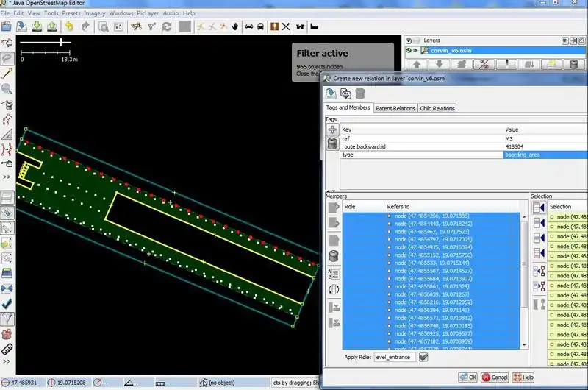
Task: Click the Undo arrow in toolbar
Action: pyautogui.click(x=69, y=26)
